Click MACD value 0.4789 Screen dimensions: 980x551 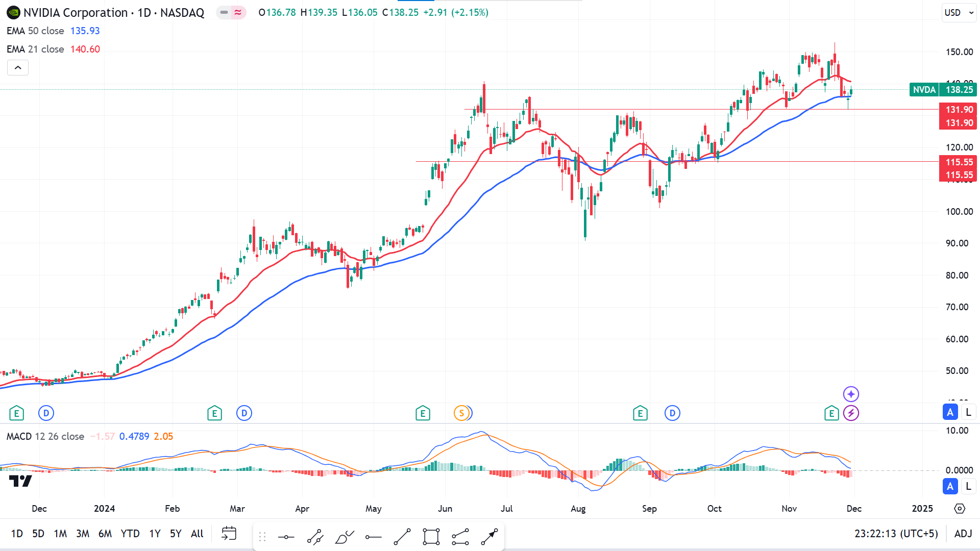[134, 436]
